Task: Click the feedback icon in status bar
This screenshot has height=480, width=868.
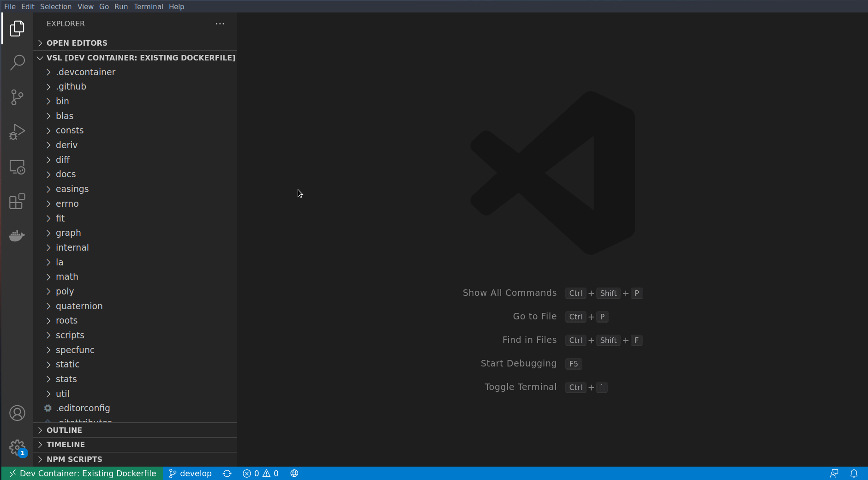Action: tap(834, 474)
